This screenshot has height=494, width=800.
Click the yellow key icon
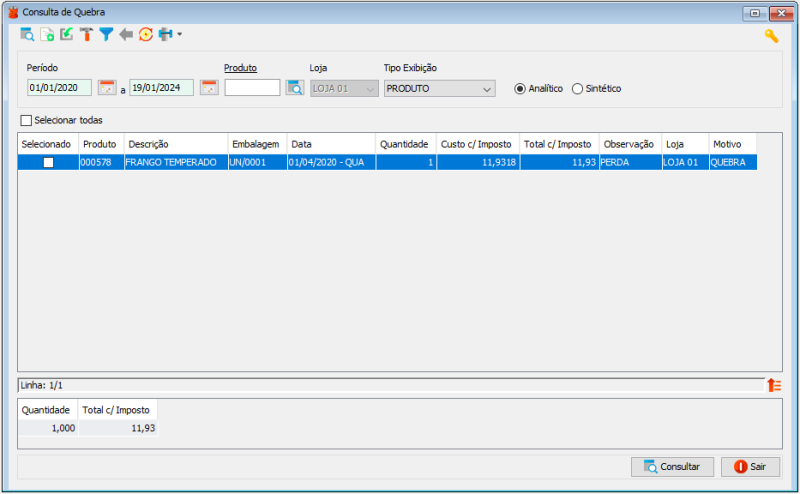[771, 36]
